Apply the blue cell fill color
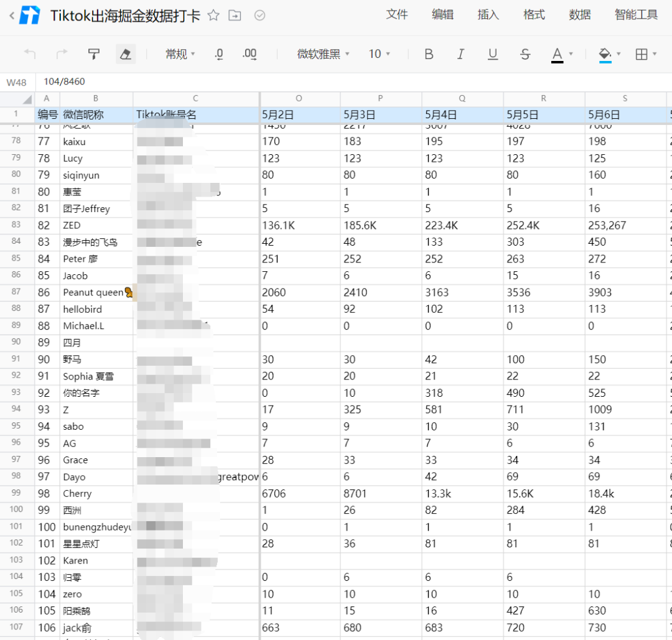Screen dimensions: 672x640 pyautogui.click(x=605, y=54)
